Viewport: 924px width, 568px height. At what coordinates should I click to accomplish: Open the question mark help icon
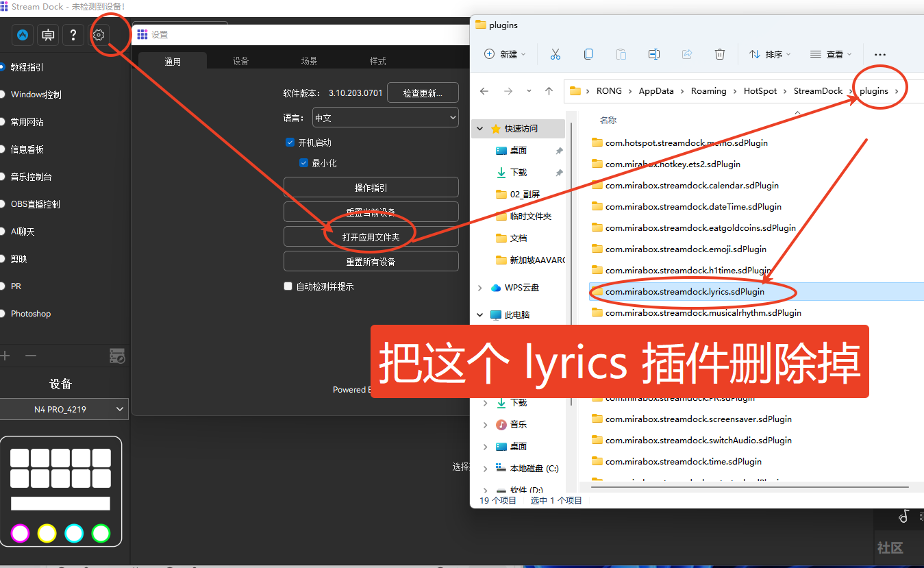(x=73, y=35)
